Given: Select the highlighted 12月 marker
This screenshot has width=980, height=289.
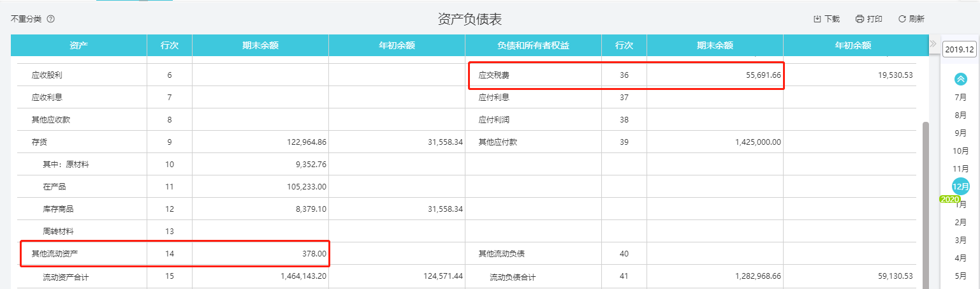Looking at the screenshot, I should [961, 186].
